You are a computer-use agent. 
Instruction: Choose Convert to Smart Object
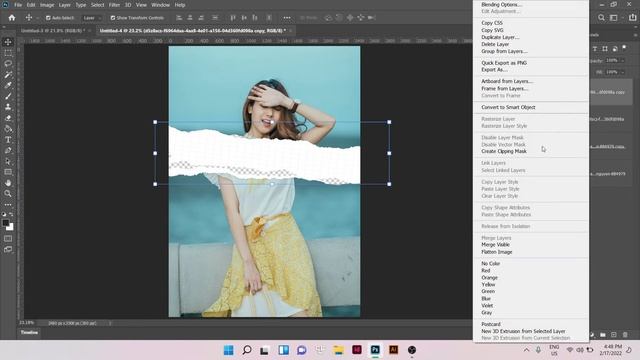(x=508, y=107)
